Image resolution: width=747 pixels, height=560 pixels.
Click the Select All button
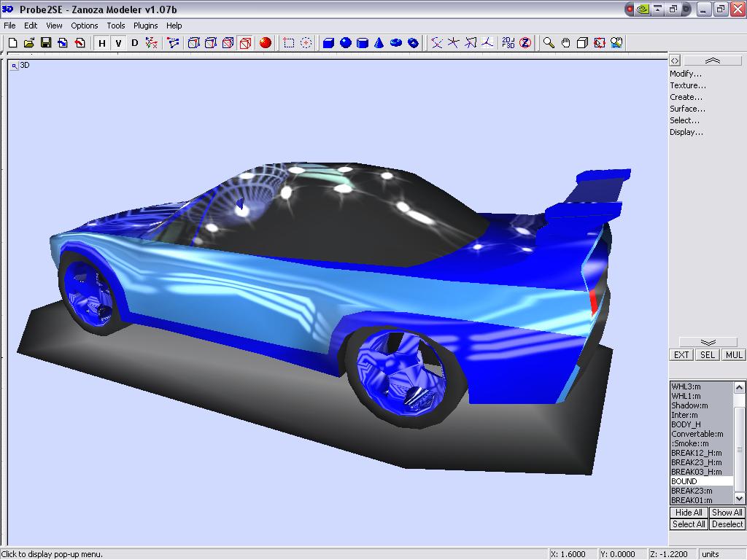coord(688,524)
